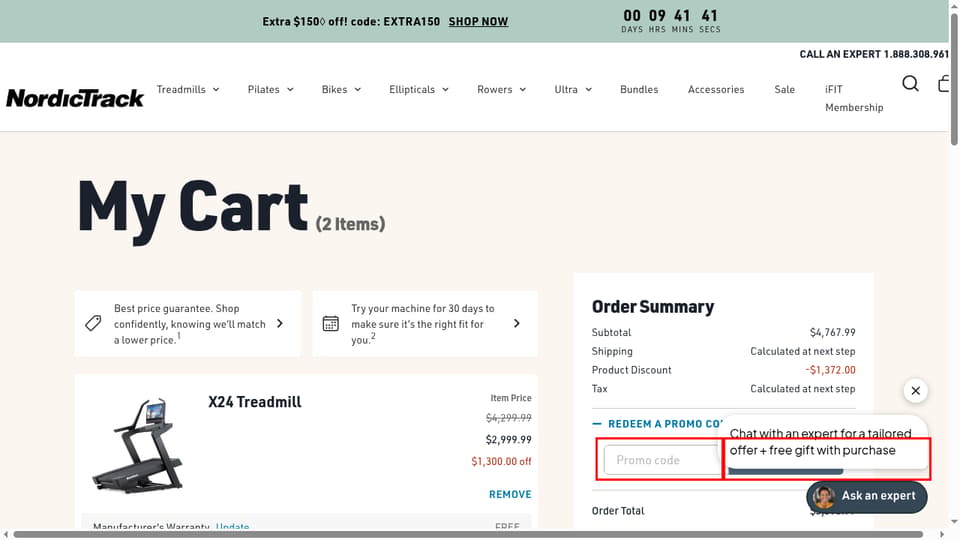
Task: Click the Order Summary heading
Action: coord(653,307)
